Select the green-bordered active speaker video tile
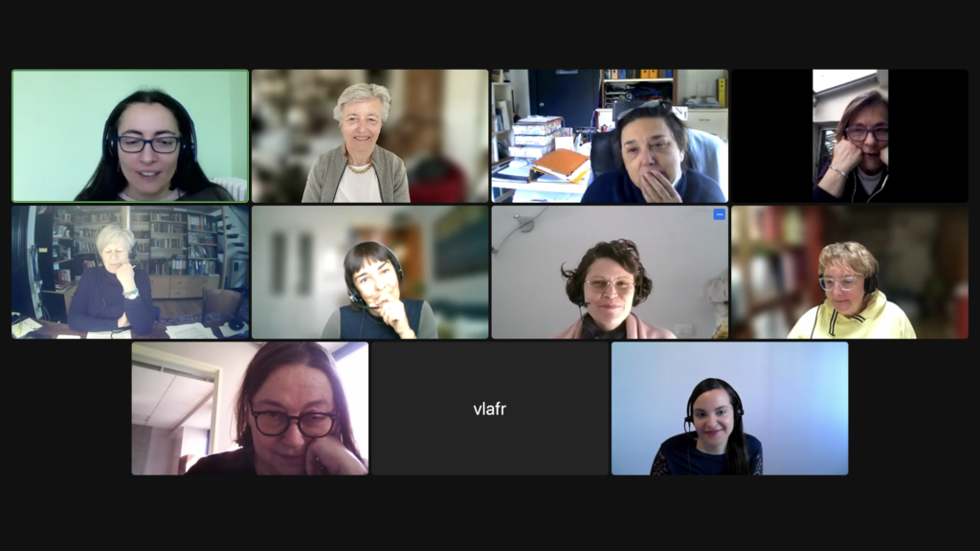 click(130, 136)
